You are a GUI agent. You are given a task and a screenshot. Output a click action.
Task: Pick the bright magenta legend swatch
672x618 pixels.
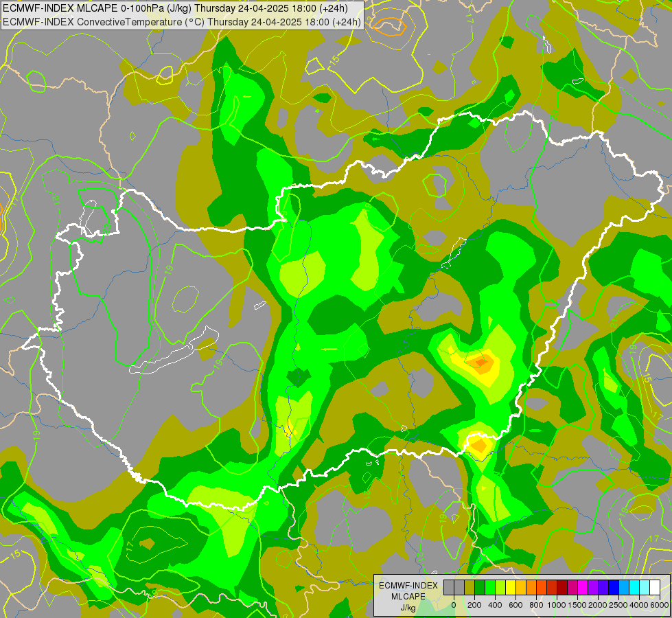tap(583, 588)
